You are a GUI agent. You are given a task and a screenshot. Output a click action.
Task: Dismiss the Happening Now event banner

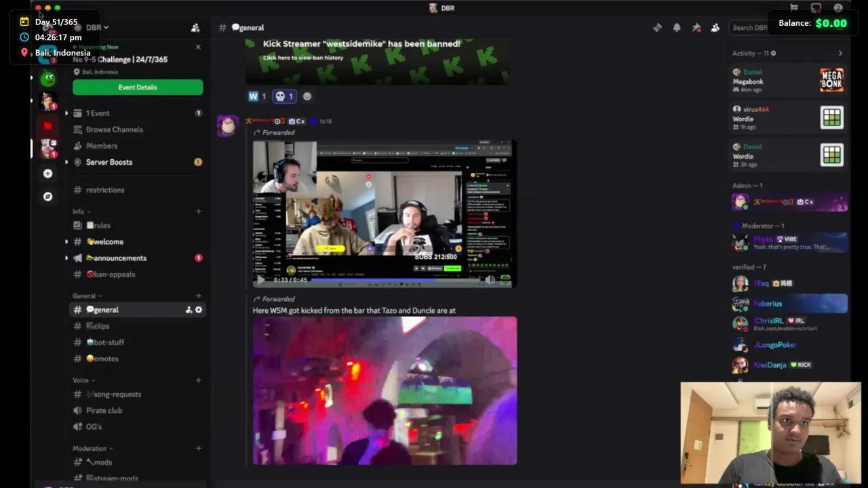(198, 47)
